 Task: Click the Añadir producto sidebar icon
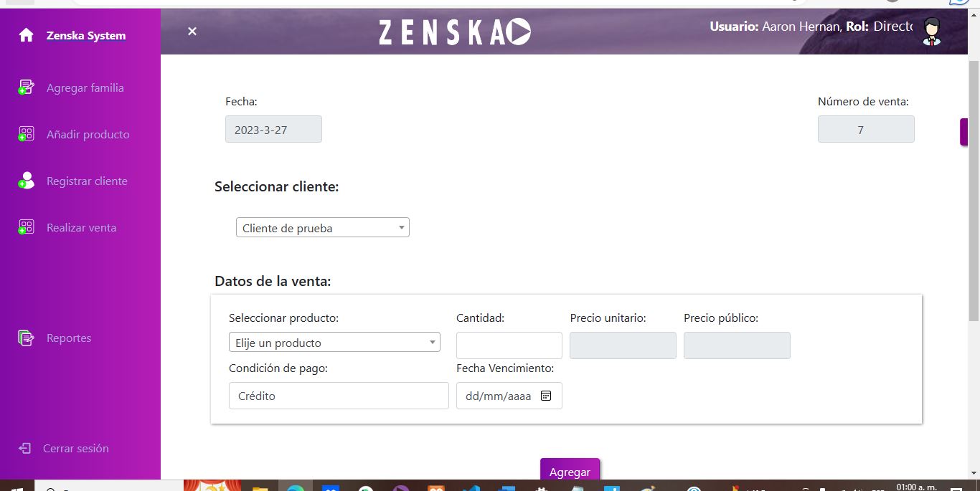point(27,134)
